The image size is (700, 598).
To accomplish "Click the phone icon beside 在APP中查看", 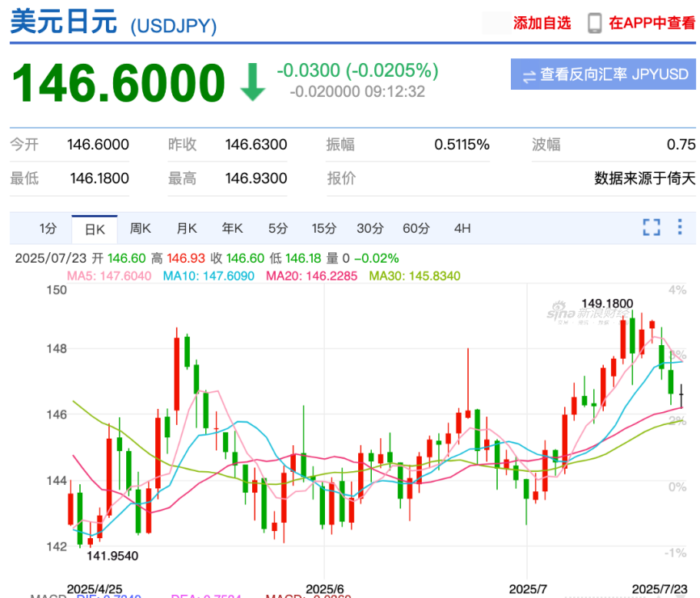I will 595,23.
